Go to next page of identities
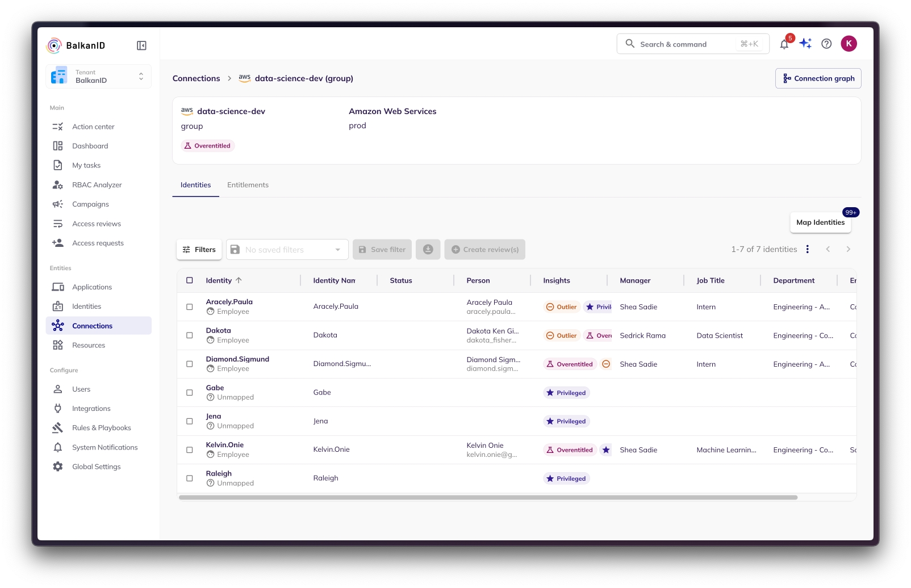911x588 pixels. coord(848,249)
